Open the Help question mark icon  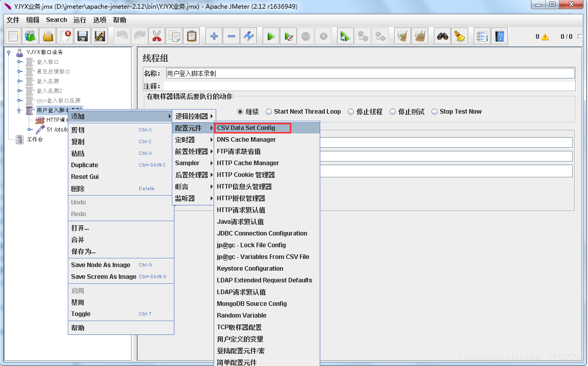pos(499,36)
